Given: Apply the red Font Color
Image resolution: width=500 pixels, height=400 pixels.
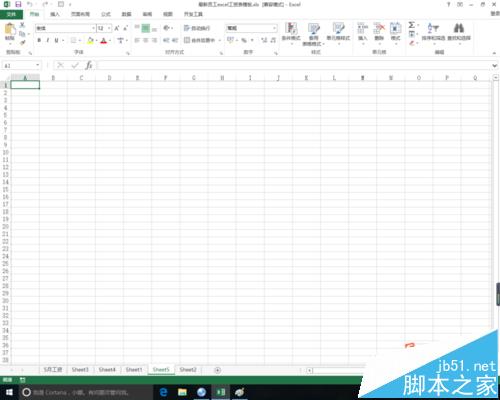Looking at the screenshot, I should tap(104, 40).
